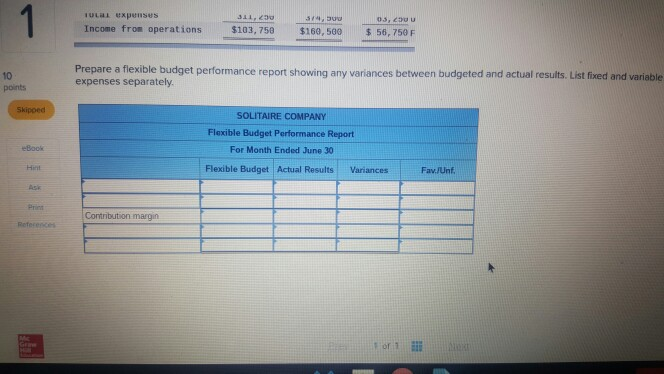The image size is (664, 374).
Task: Select Actual Results cell in second row
Action: 305,202
